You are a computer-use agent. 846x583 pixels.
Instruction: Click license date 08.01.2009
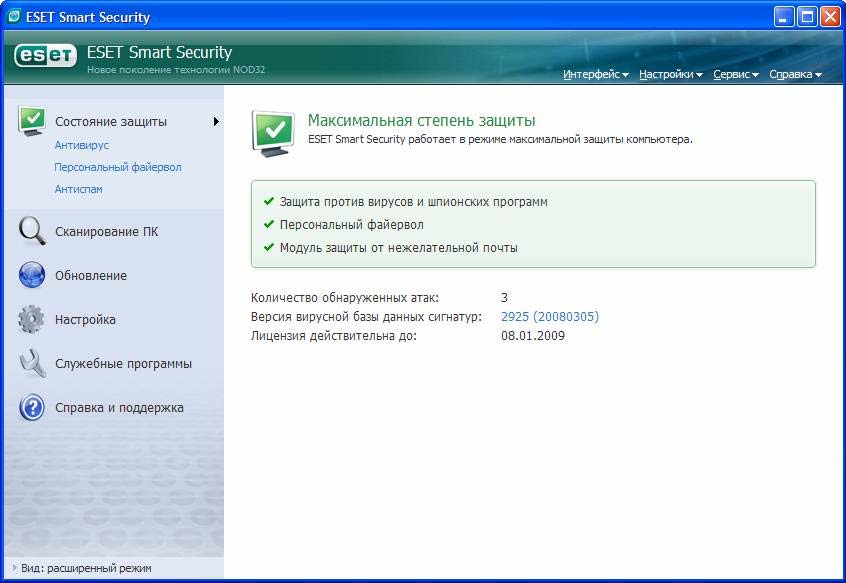[x=533, y=336]
